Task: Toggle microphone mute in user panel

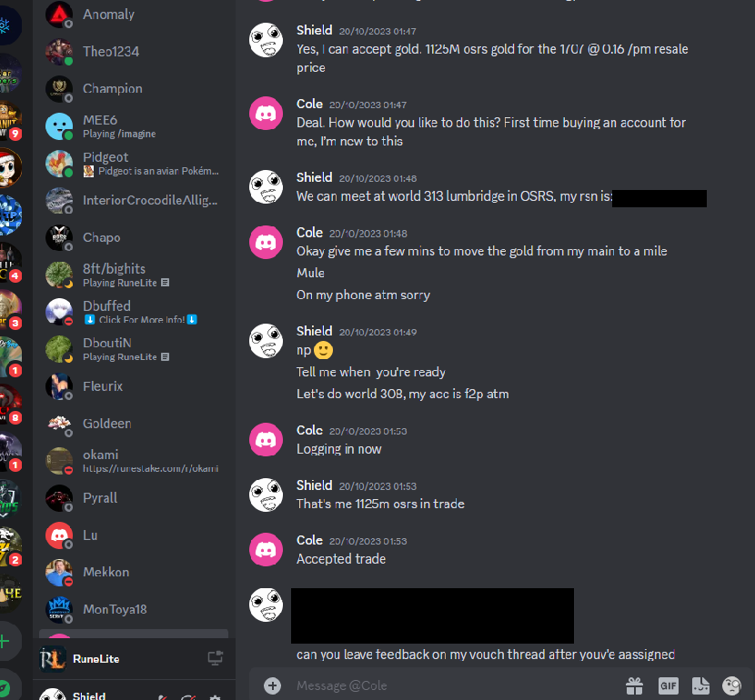Action: pos(162,697)
